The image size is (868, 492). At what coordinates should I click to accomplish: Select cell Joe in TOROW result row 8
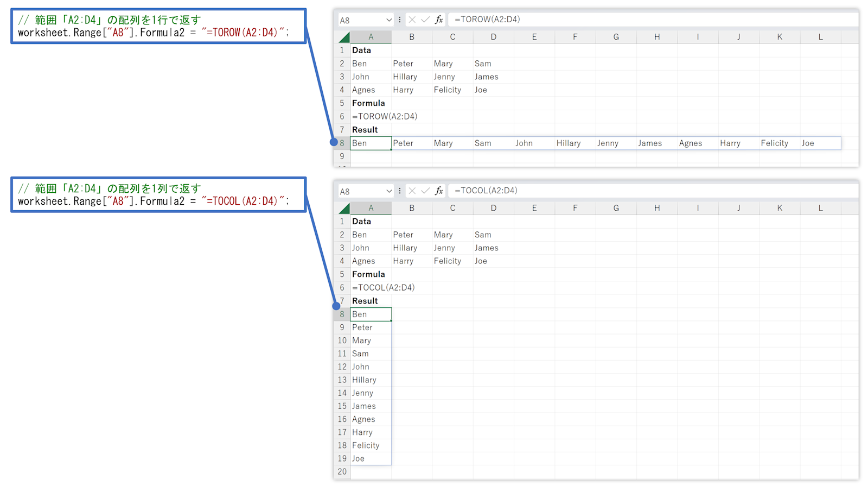[x=820, y=143]
